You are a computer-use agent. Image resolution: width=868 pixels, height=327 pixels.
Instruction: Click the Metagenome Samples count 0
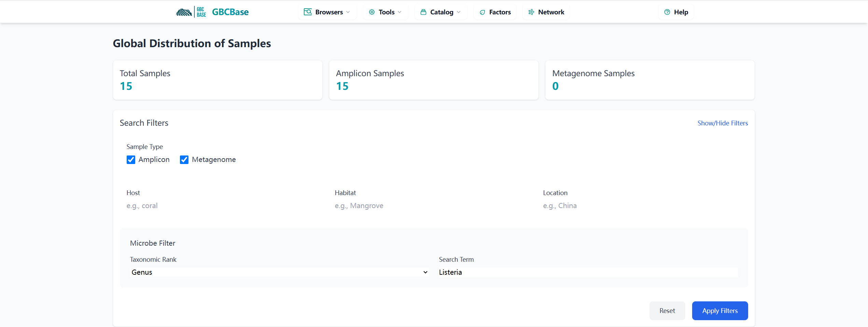(x=556, y=86)
